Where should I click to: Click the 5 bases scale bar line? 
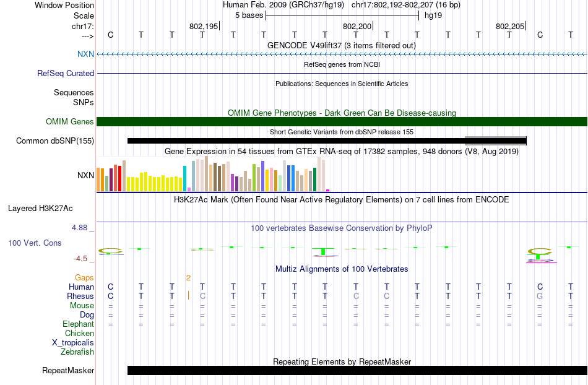tap(342, 15)
